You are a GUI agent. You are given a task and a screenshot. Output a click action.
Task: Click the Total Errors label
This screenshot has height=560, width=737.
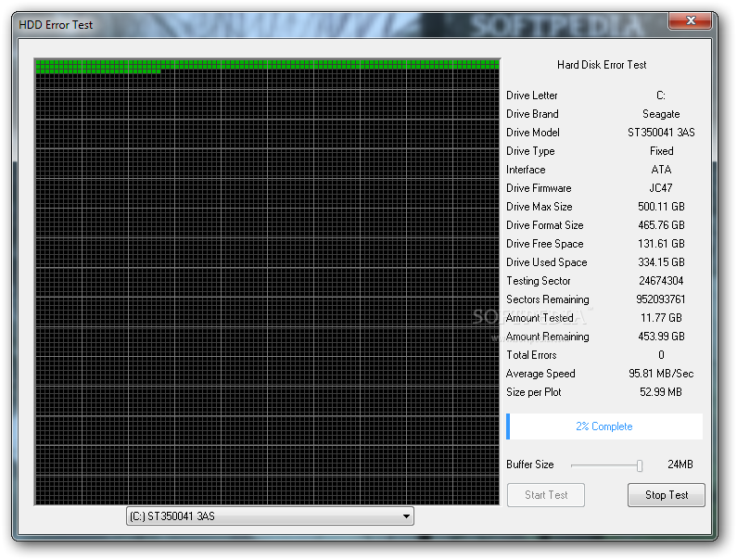pyautogui.click(x=531, y=355)
